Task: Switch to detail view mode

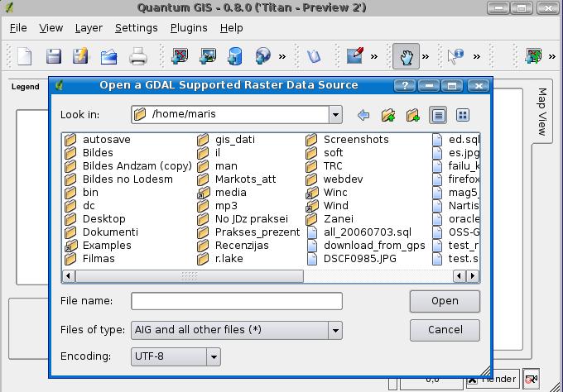Action: tap(463, 115)
